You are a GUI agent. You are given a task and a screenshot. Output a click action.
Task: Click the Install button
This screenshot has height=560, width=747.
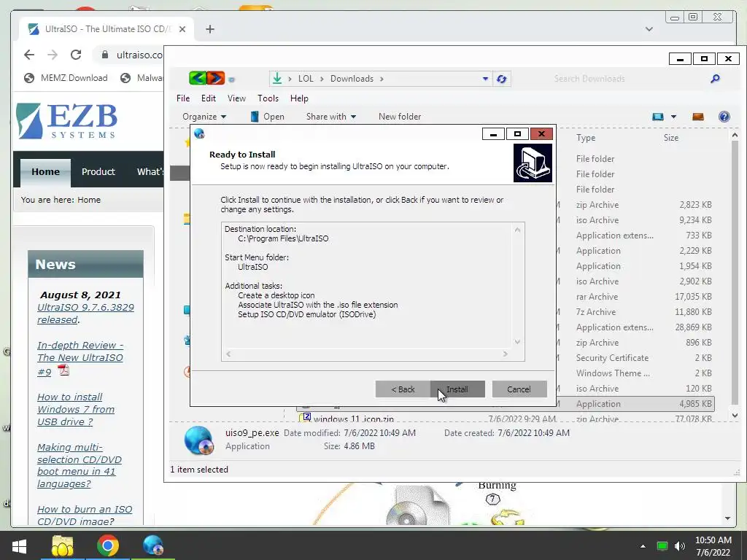point(457,389)
